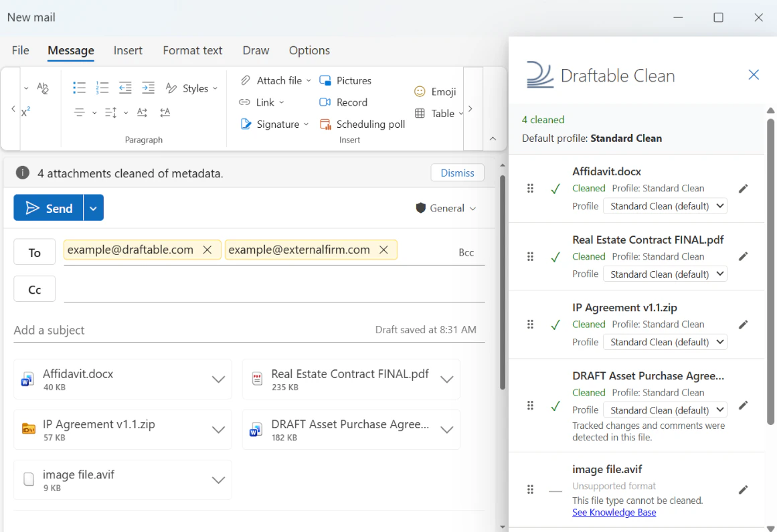Click drag handle for IP Agreement v1.1.zip
777x532 pixels.
530,325
